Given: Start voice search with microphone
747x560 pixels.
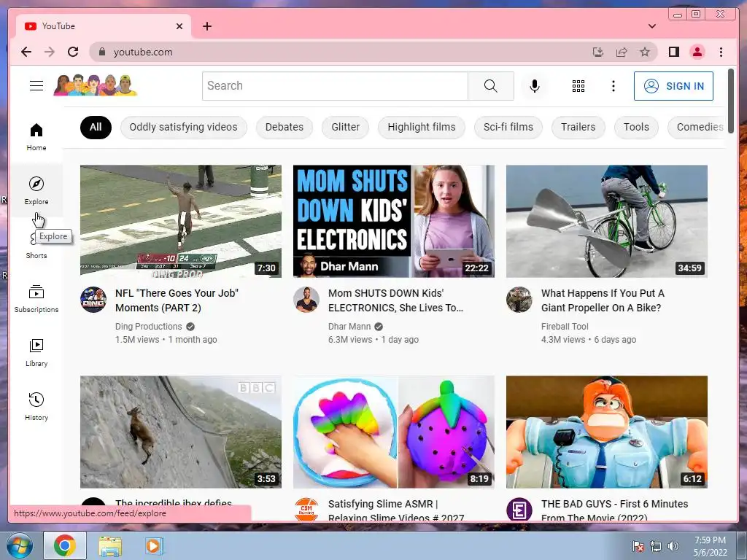Looking at the screenshot, I should (535, 86).
